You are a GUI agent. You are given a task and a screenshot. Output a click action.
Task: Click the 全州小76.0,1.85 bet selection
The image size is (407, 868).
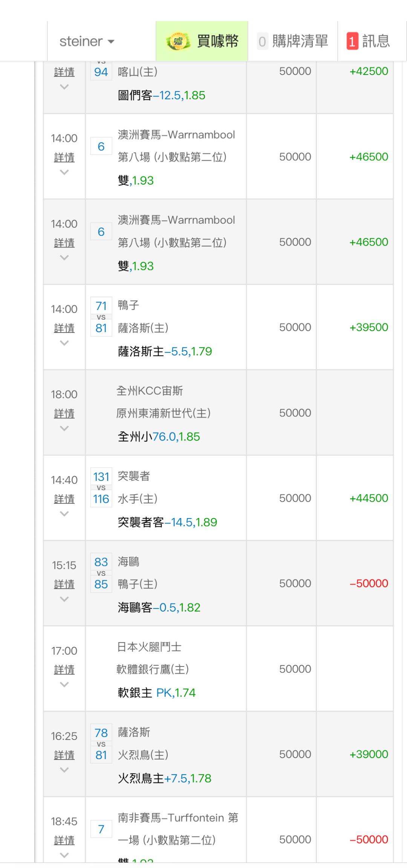click(x=159, y=437)
